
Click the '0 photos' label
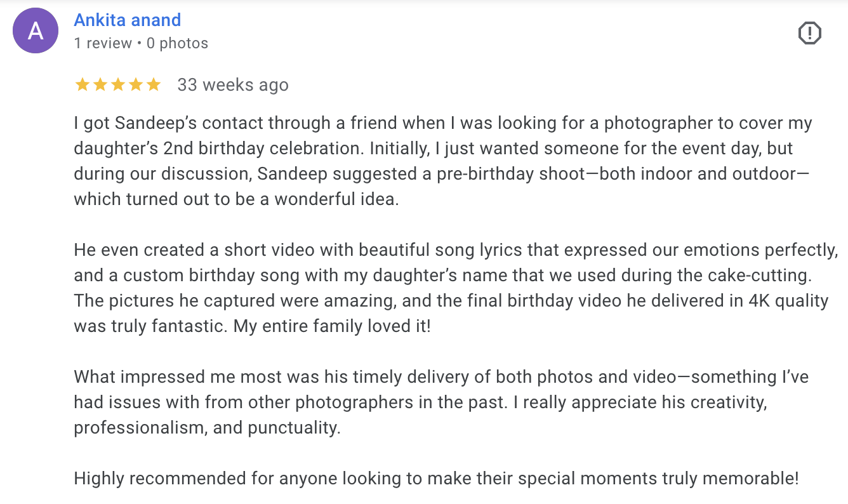178,43
